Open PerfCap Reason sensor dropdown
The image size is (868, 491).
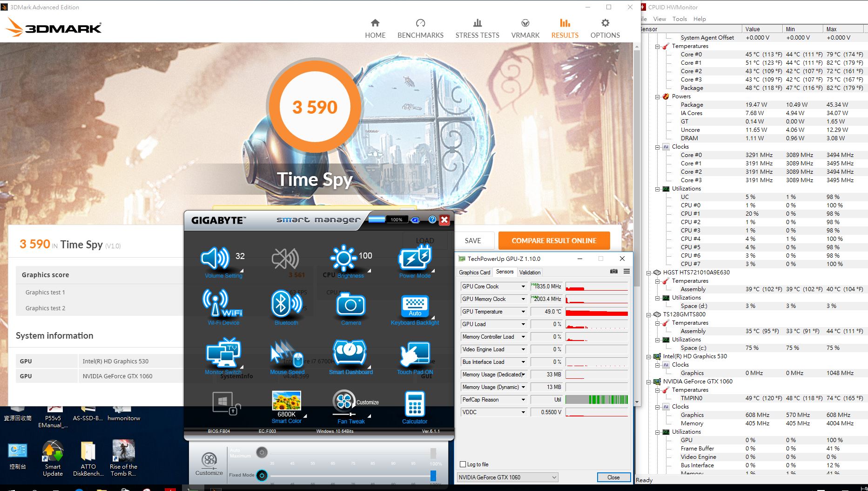523,400
